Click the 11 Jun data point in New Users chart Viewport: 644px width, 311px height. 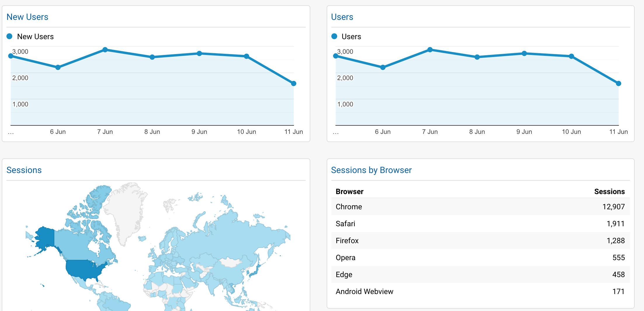pyautogui.click(x=294, y=84)
